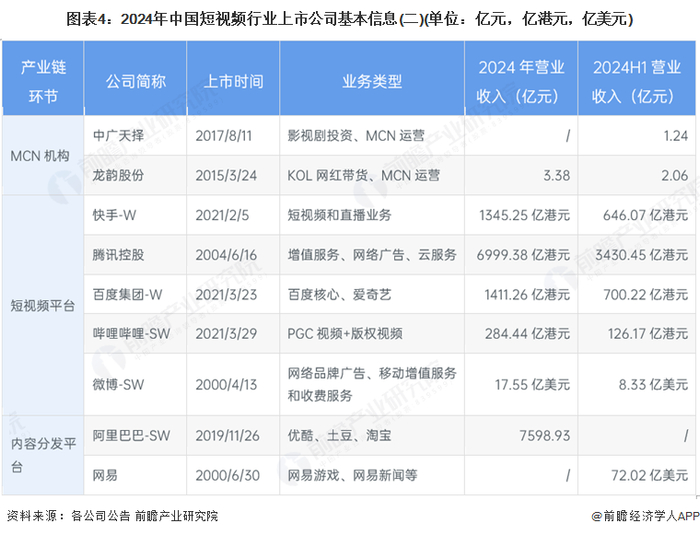This screenshot has height=535, width=700.
Task: Click the source note 资料来源 text
Action: (x=112, y=515)
